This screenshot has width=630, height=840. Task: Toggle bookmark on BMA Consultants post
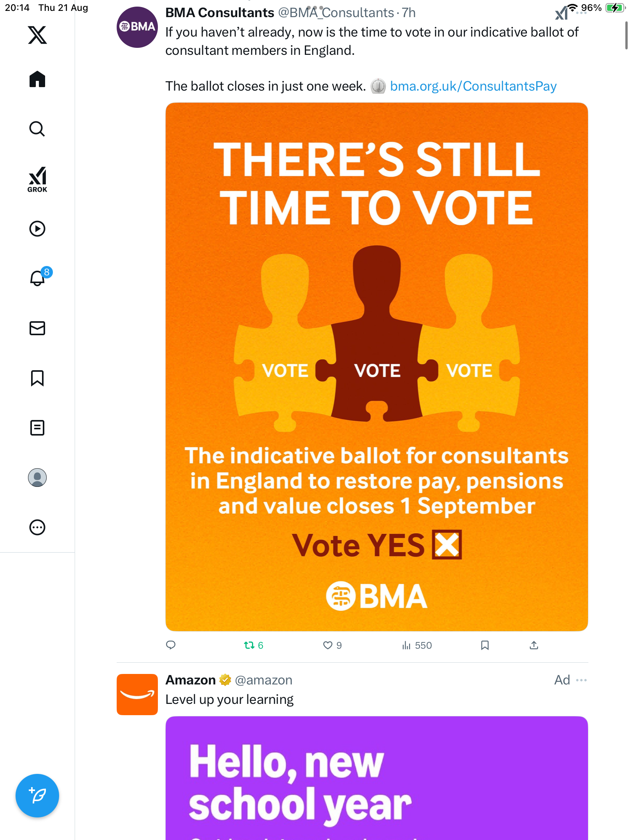(x=485, y=646)
